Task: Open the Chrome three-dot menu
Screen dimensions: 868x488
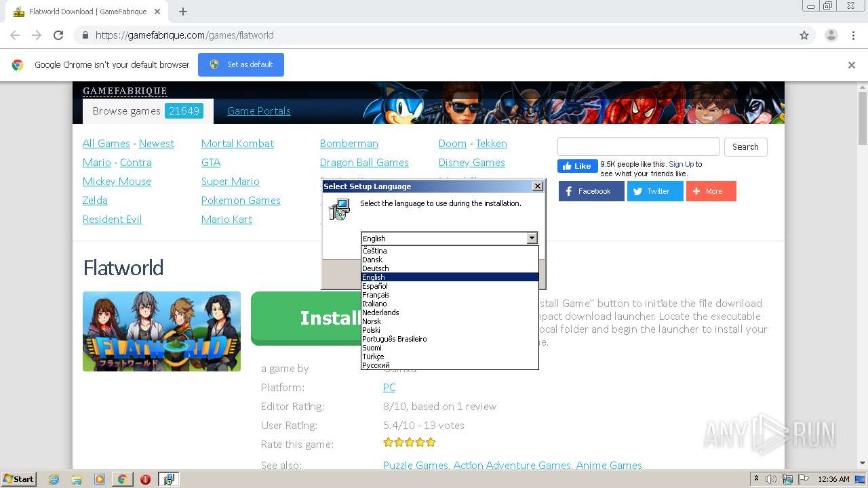Action: [x=853, y=35]
